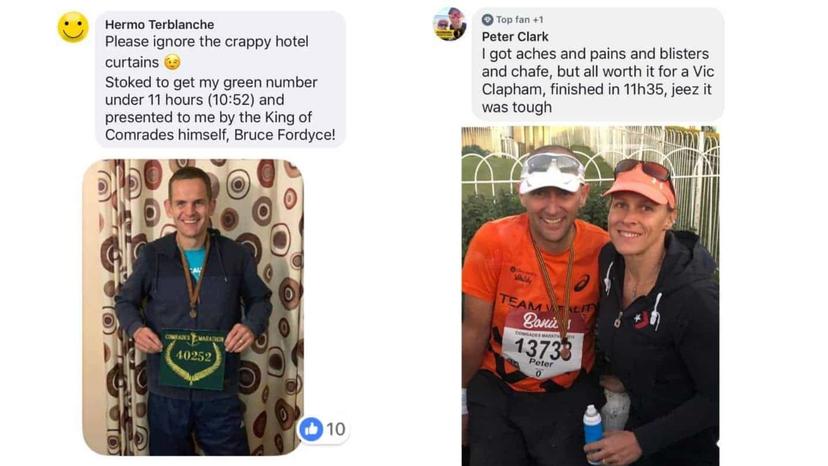
Task: Click the Top fan badge icon
Action: 487,20
